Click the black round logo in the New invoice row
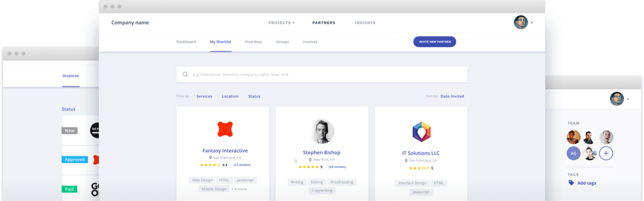The height and width of the screenshot is (201, 644). point(95,130)
